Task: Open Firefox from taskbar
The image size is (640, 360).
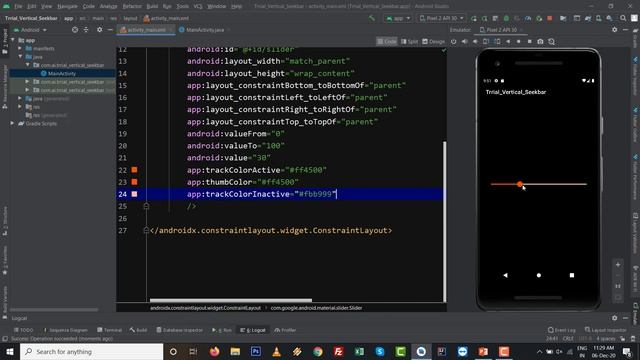Action: [x=214, y=351]
